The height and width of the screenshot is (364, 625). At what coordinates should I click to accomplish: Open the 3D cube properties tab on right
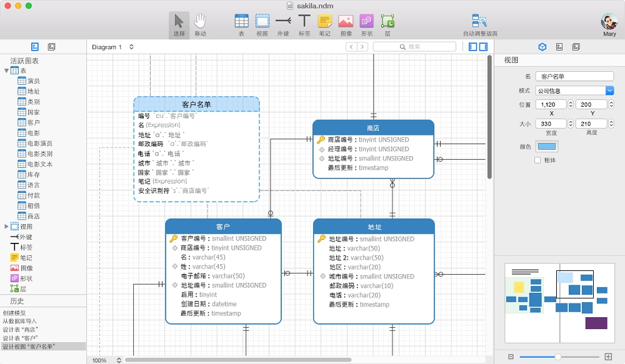coord(542,47)
